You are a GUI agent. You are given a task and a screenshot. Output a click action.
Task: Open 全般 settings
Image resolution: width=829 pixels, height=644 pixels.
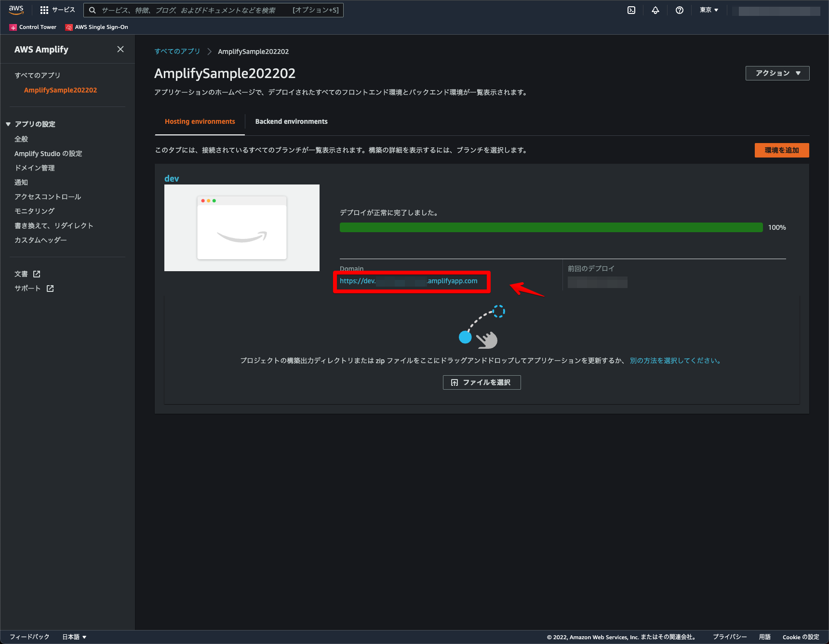[21, 139]
